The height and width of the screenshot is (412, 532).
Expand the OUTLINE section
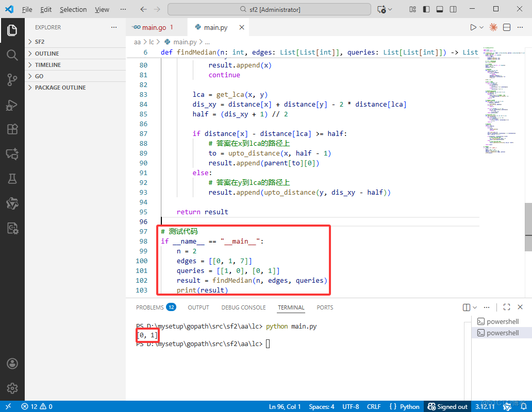click(46, 54)
